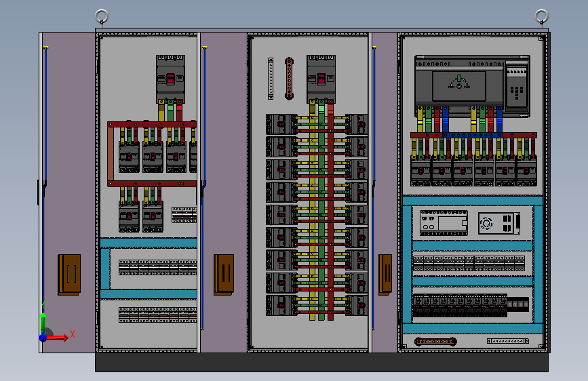588x381 pixels.
Task: Select the main breaker at top of left cabinet
Action: (x=170, y=79)
